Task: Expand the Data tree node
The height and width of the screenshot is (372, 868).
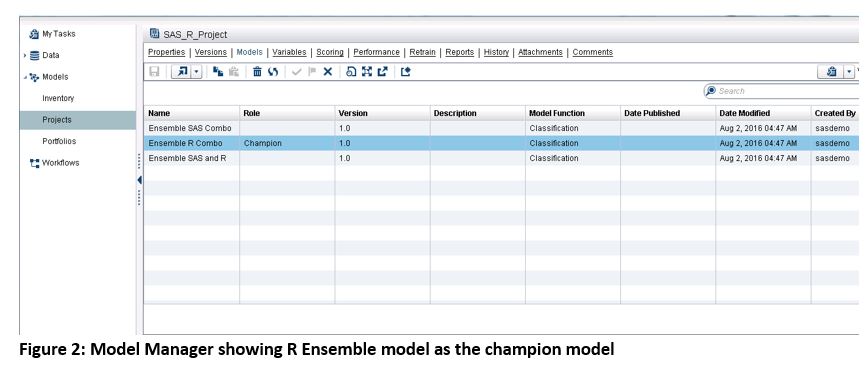Action: [25, 55]
